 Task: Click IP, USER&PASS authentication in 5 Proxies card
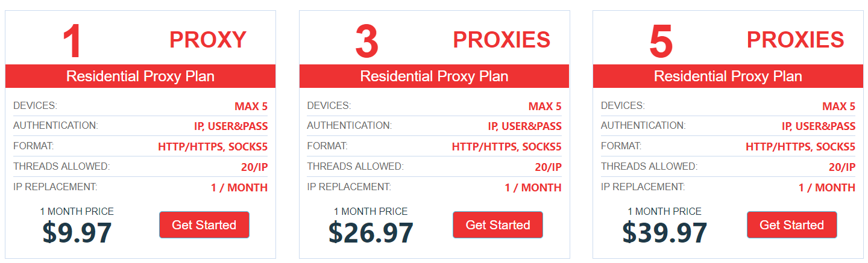pos(818,126)
